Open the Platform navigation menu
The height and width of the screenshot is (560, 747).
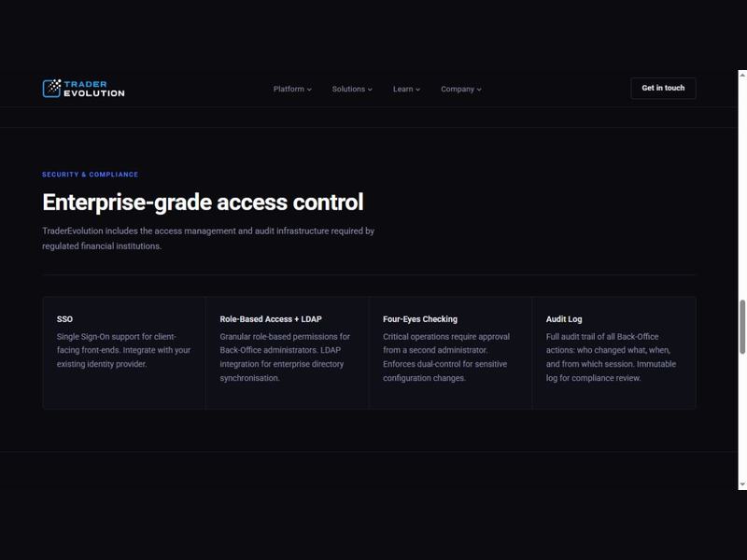coord(292,89)
